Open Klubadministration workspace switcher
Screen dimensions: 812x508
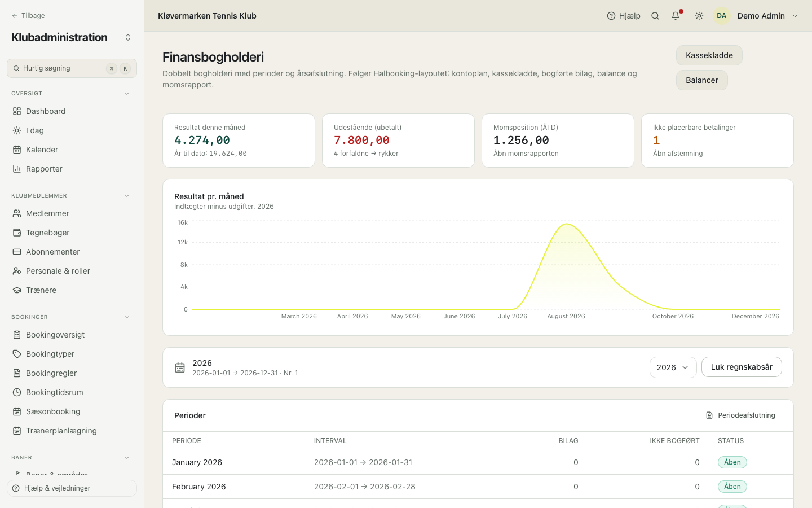(128, 37)
